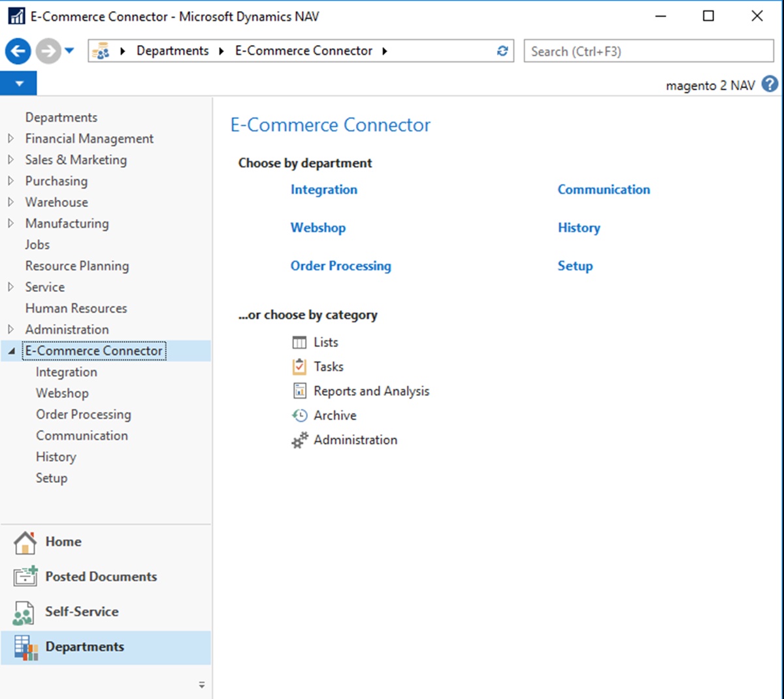Expand the Administration tree node arrow
Image resolution: width=784 pixels, height=699 pixels.
[10, 329]
